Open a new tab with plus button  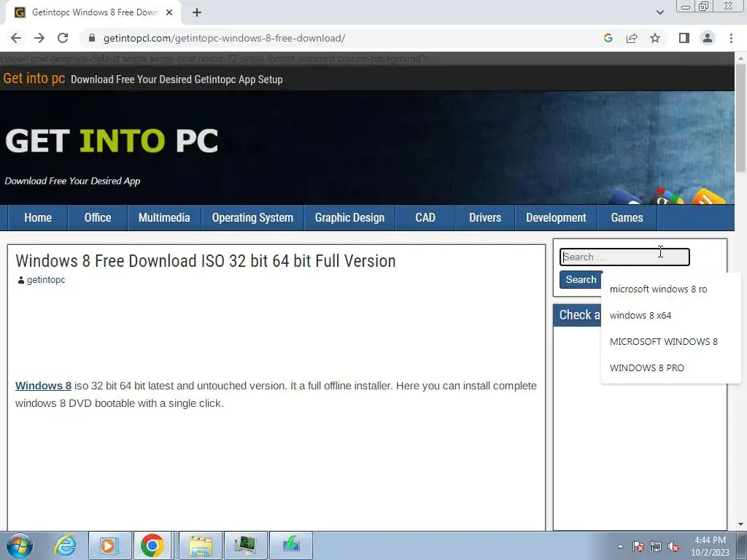click(197, 12)
